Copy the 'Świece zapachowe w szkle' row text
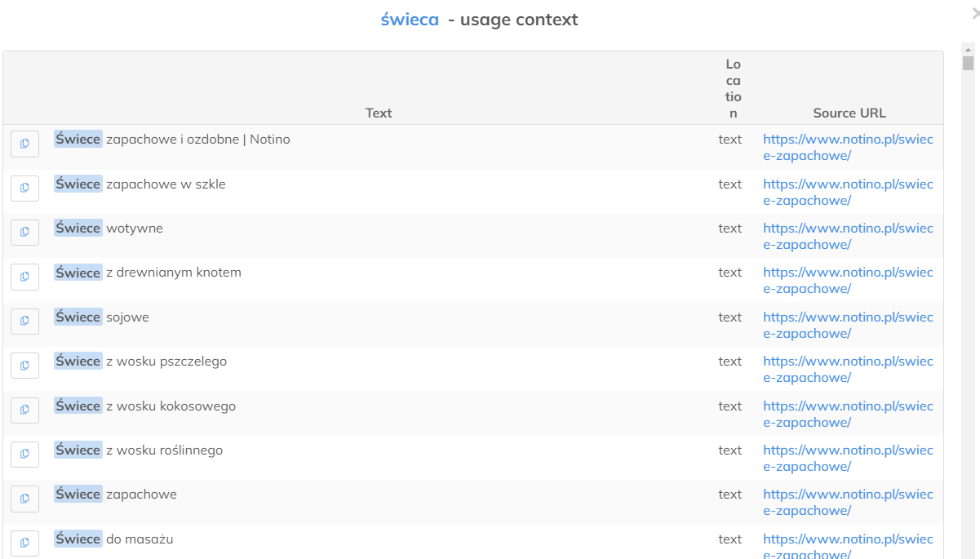980x559 pixels. click(x=24, y=188)
